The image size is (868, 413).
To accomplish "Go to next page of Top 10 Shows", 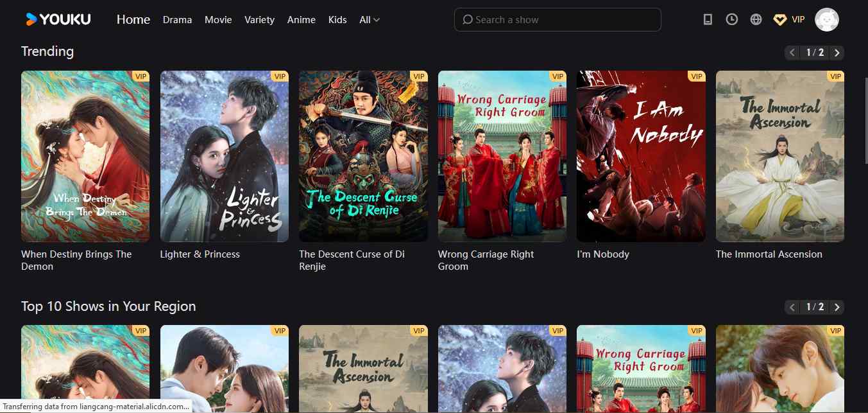I will pyautogui.click(x=837, y=307).
